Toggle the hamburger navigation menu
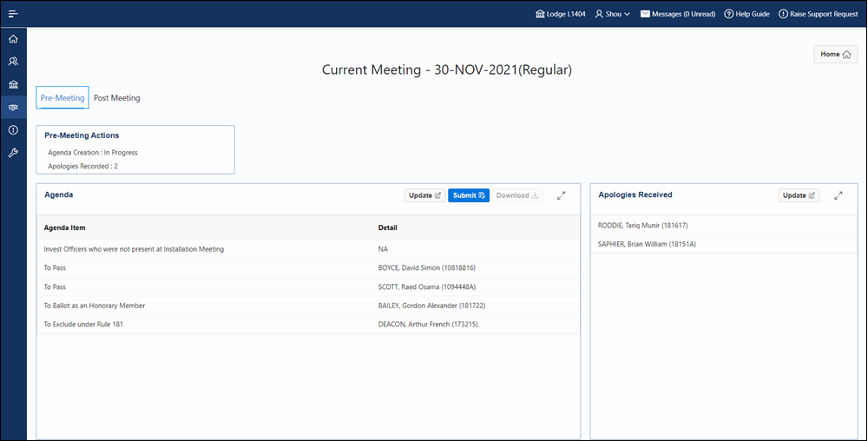868x441 pixels. 13,14
